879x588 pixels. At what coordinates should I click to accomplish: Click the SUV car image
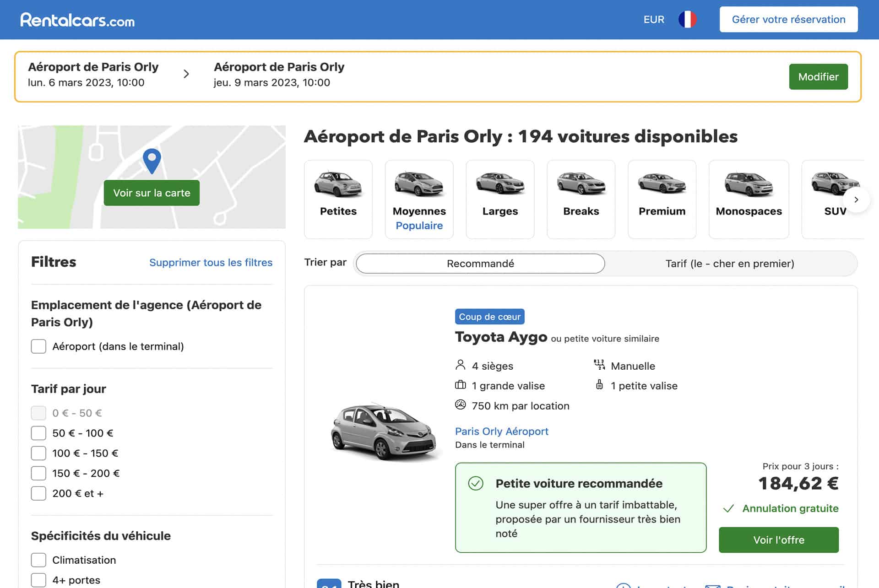pos(836,184)
